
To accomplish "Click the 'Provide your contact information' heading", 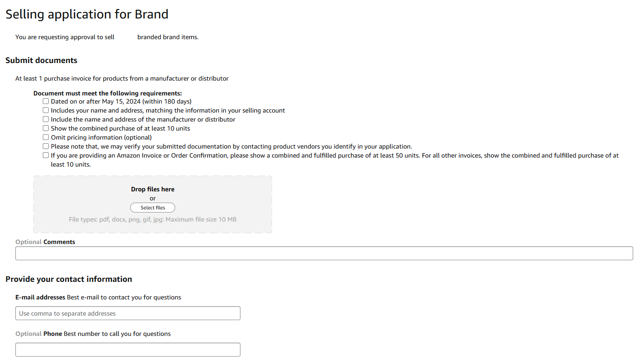I will [x=69, y=279].
